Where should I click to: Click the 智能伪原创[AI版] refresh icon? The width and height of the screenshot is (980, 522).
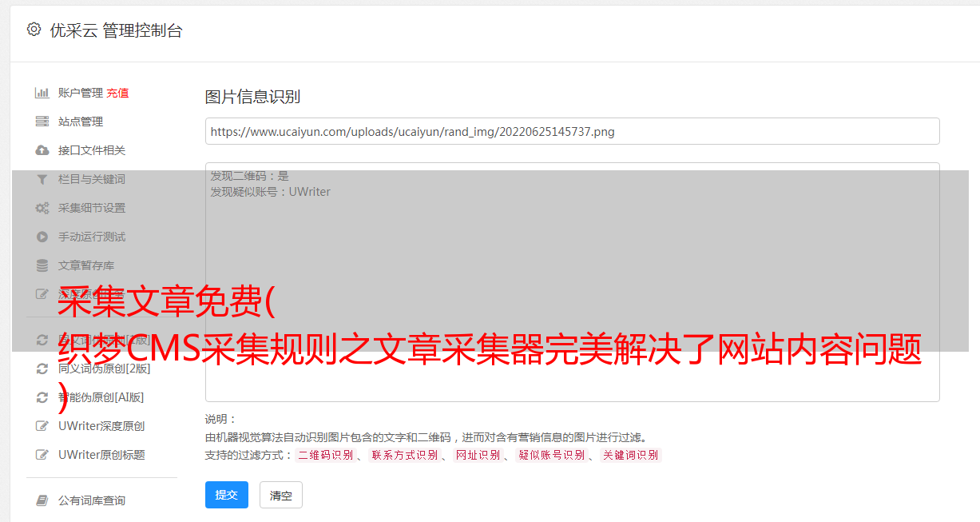[42, 397]
